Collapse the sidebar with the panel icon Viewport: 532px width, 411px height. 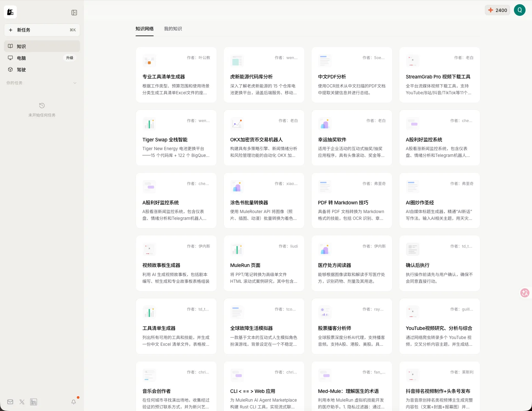click(74, 13)
